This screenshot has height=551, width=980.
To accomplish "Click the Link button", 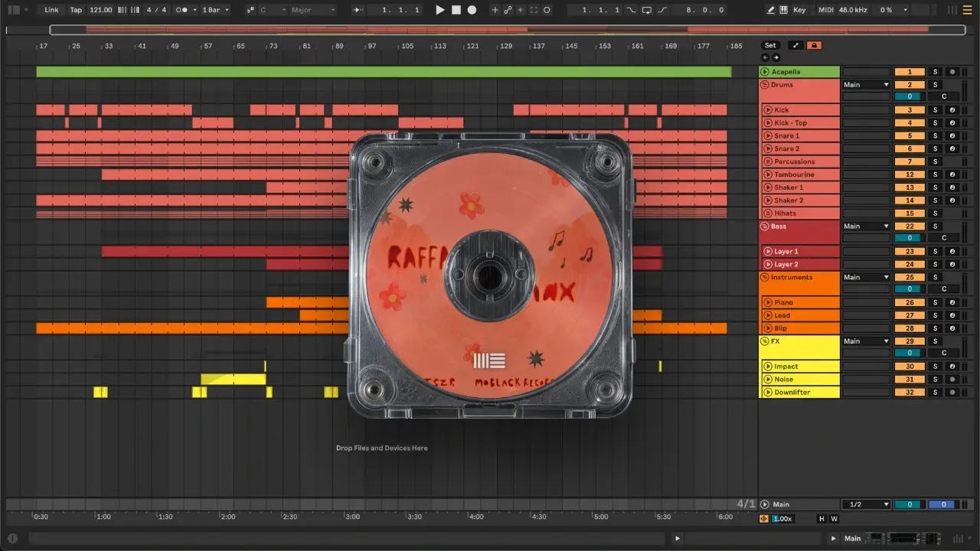I will 51,10.
